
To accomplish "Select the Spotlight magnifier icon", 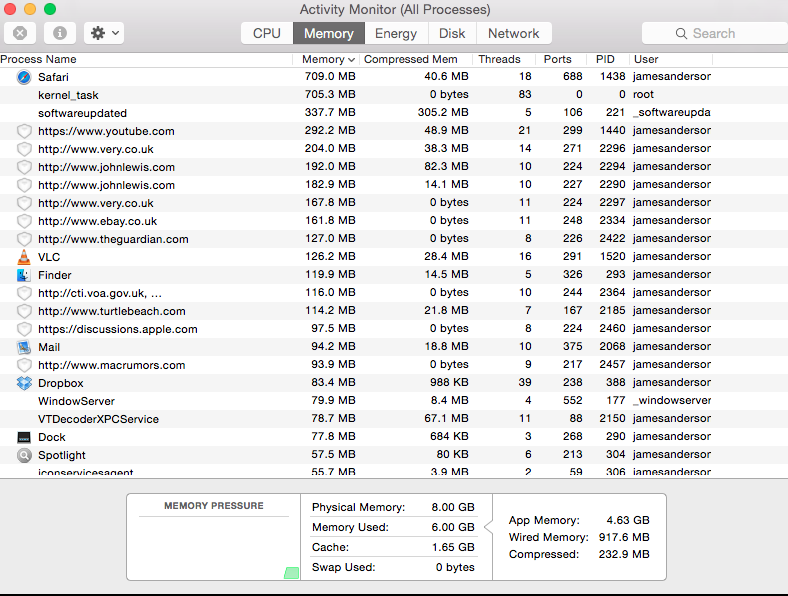I will tap(24, 455).
